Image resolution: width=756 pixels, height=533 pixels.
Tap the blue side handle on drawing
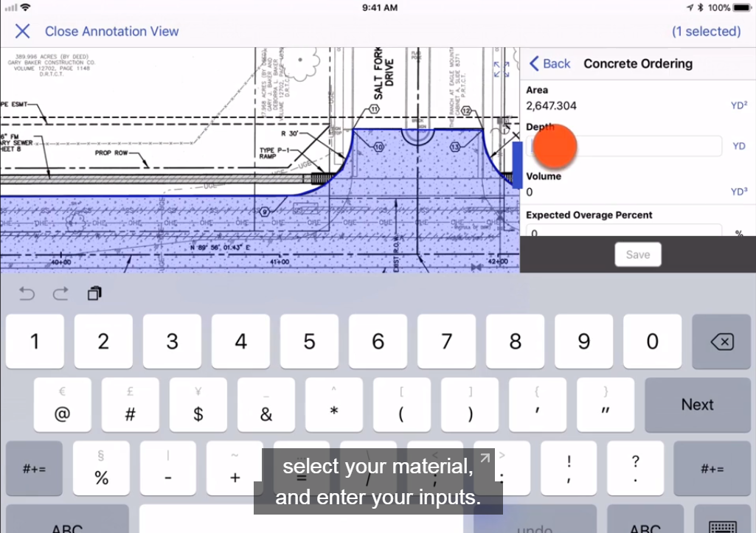(x=517, y=164)
